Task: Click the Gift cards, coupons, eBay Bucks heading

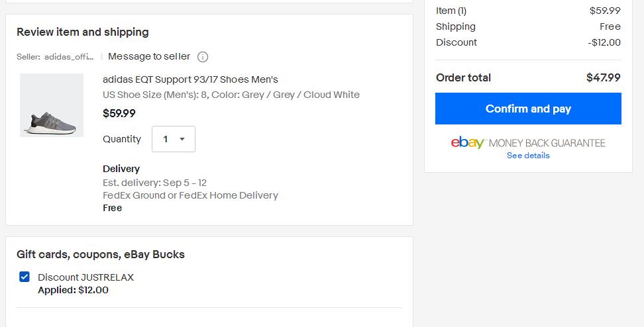Action: [101, 254]
